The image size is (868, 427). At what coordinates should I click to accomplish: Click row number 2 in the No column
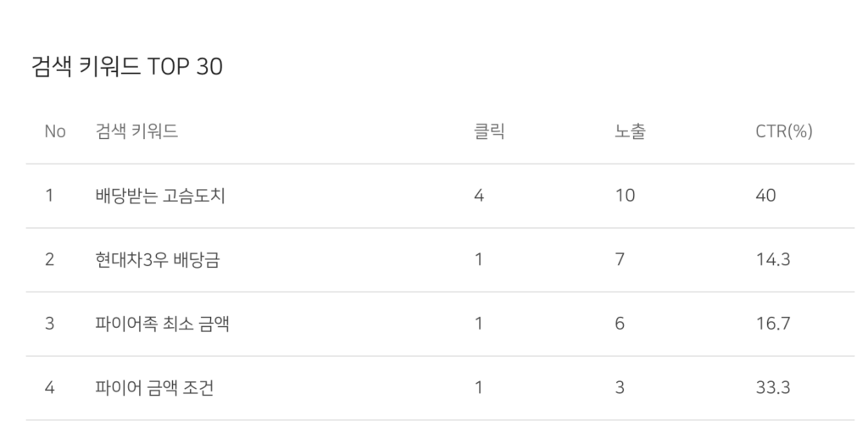(49, 259)
